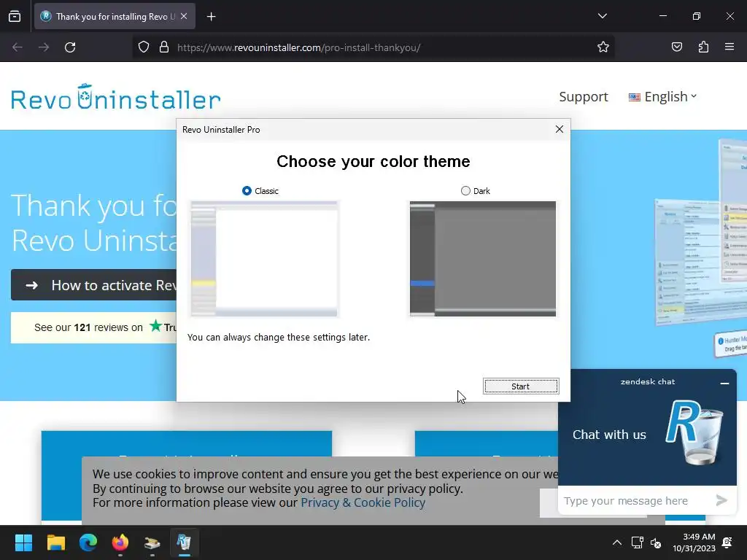Click the How to activate Revo button

[94, 285]
